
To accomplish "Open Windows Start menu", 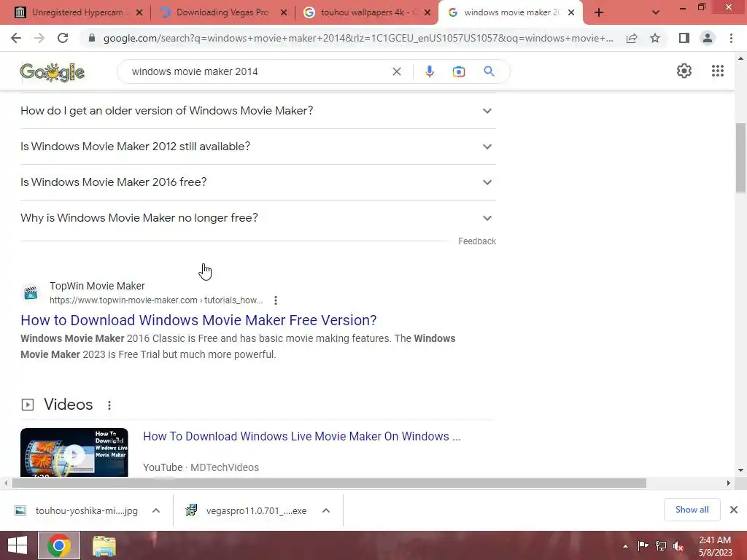I will click(x=18, y=545).
